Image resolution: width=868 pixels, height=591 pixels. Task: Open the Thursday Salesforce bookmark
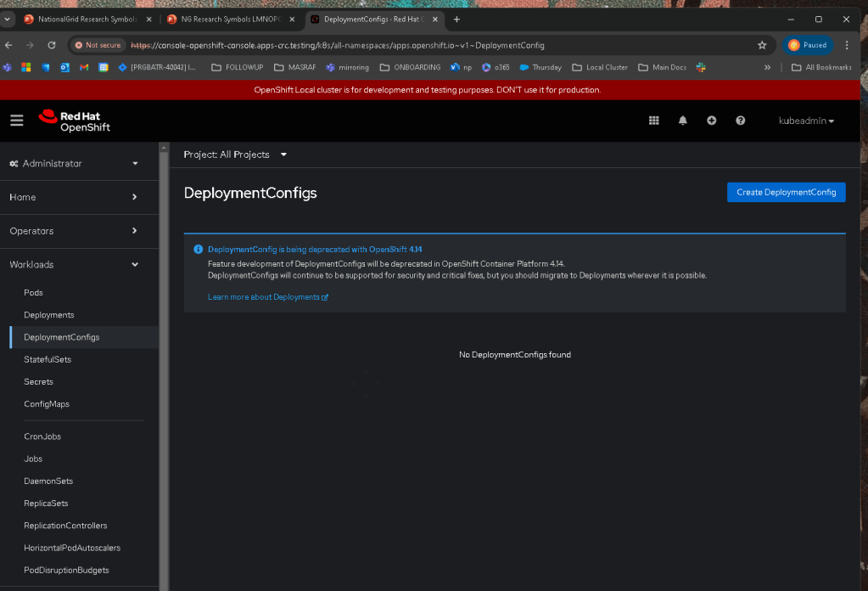coord(540,67)
